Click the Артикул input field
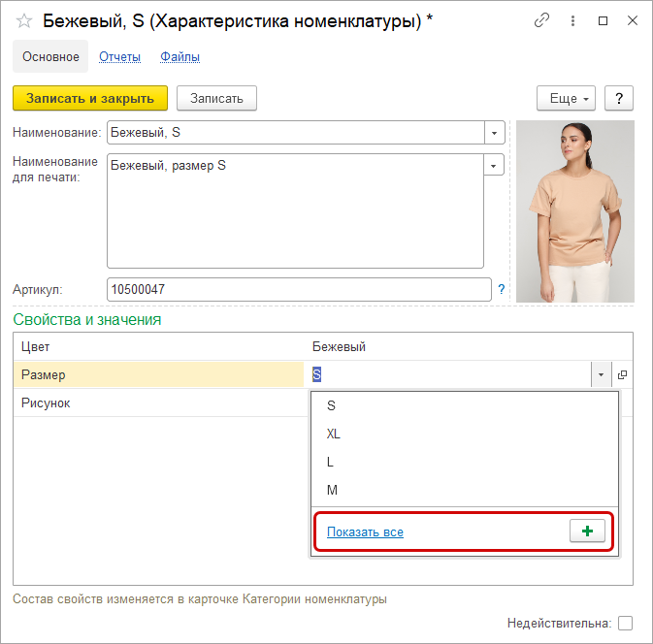Screen dimensions: 653x644 299,289
